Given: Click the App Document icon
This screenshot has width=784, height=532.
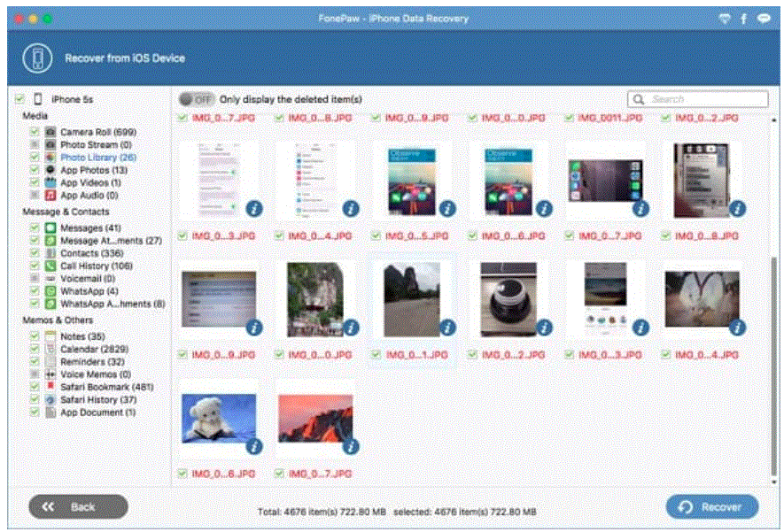Looking at the screenshot, I should [50, 412].
